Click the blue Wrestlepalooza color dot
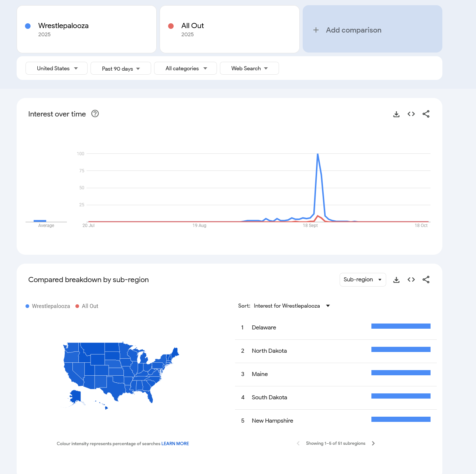Viewport: 476px width, 474px height. tap(28, 26)
